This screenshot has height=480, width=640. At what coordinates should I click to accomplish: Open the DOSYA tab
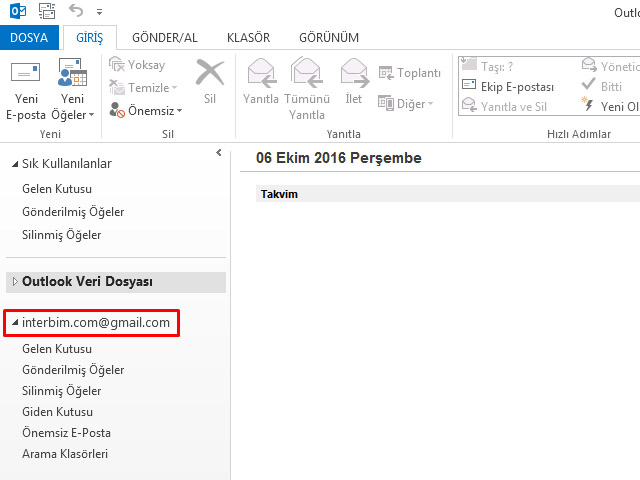point(28,38)
